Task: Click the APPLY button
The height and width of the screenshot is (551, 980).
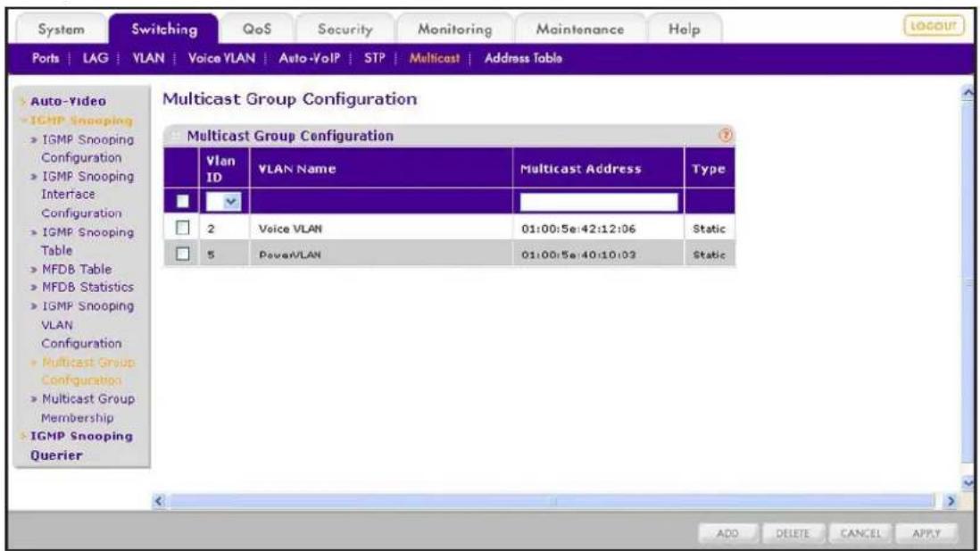Action: point(926,533)
